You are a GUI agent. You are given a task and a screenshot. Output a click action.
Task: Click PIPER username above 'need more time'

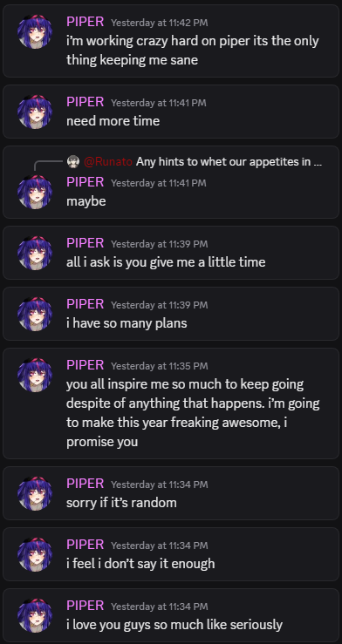click(x=85, y=102)
